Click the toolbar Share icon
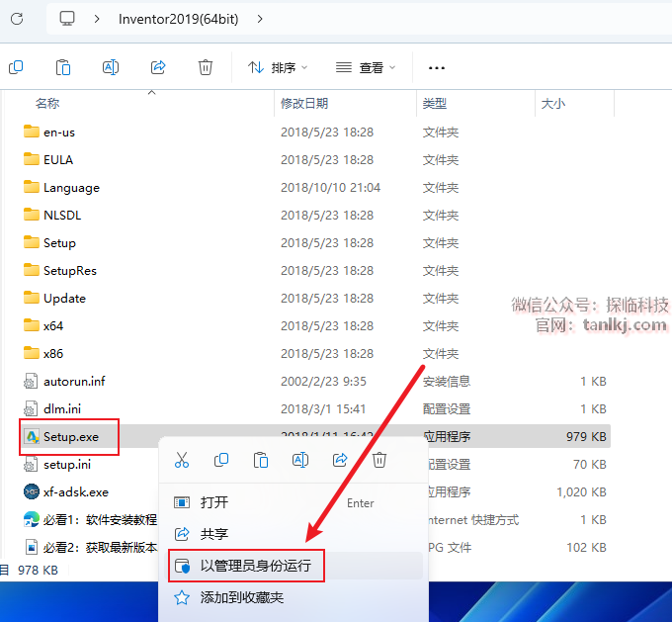The height and width of the screenshot is (622, 672). 158,67
